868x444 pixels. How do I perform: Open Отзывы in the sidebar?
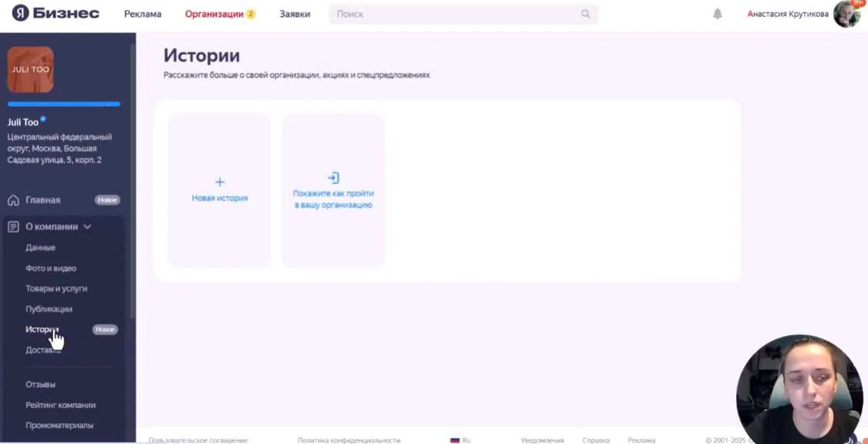click(41, 384)
